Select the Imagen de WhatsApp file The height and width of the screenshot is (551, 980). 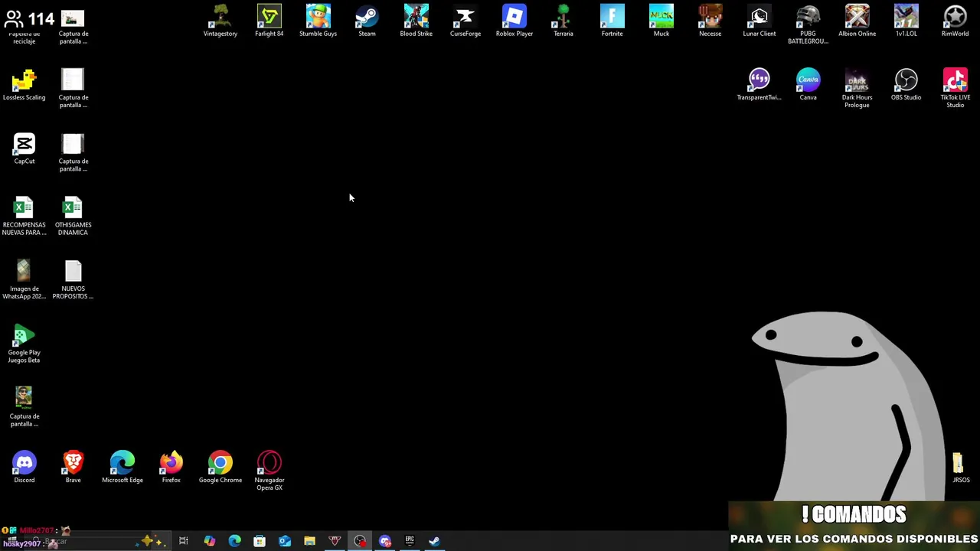pyautogui.click(x=24, y=280)
